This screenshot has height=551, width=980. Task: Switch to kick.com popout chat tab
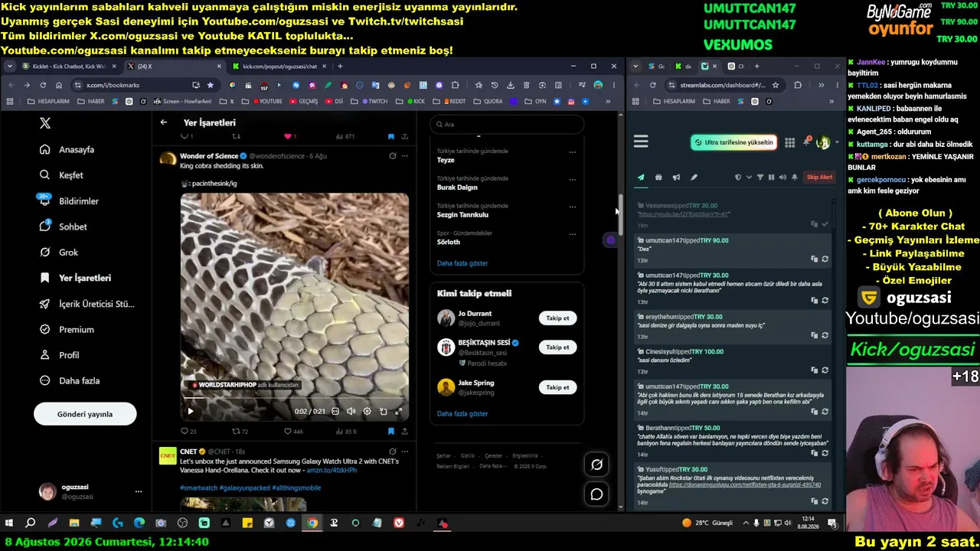tap(279, 67)
